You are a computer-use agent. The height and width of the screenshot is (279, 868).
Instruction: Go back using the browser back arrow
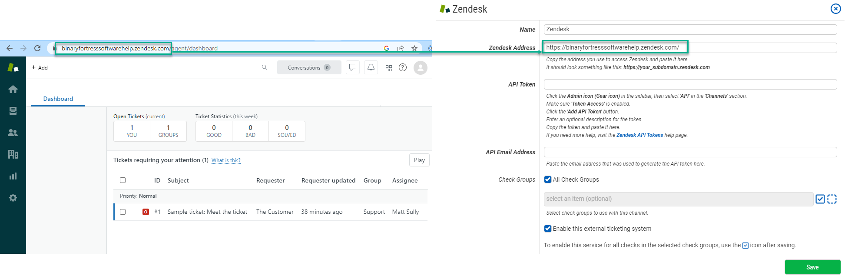[x=10, y=48]
